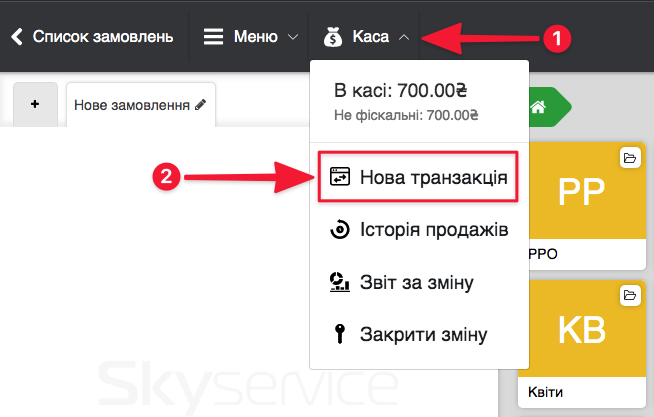Click the key icon beside Закрити зміну

[x=340, y=334]
